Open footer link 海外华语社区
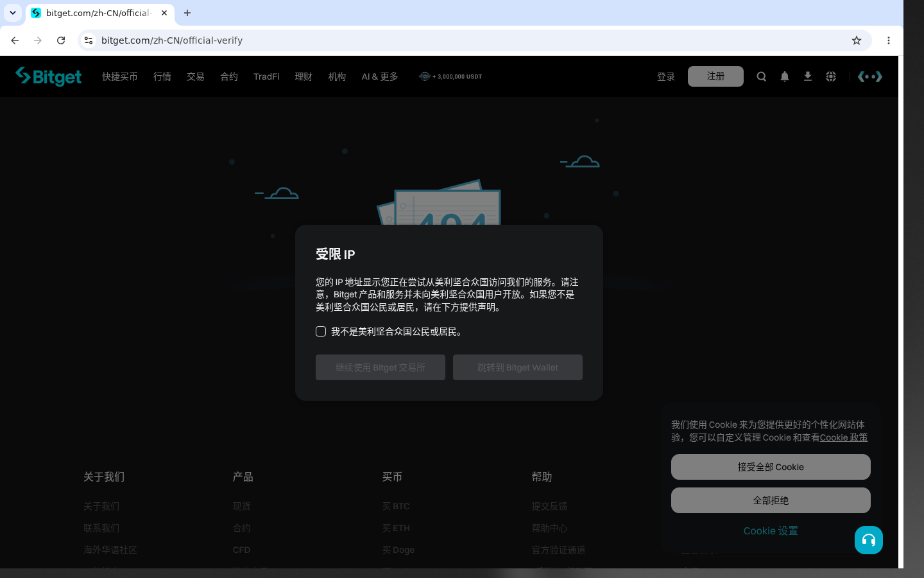 point(110,550)
